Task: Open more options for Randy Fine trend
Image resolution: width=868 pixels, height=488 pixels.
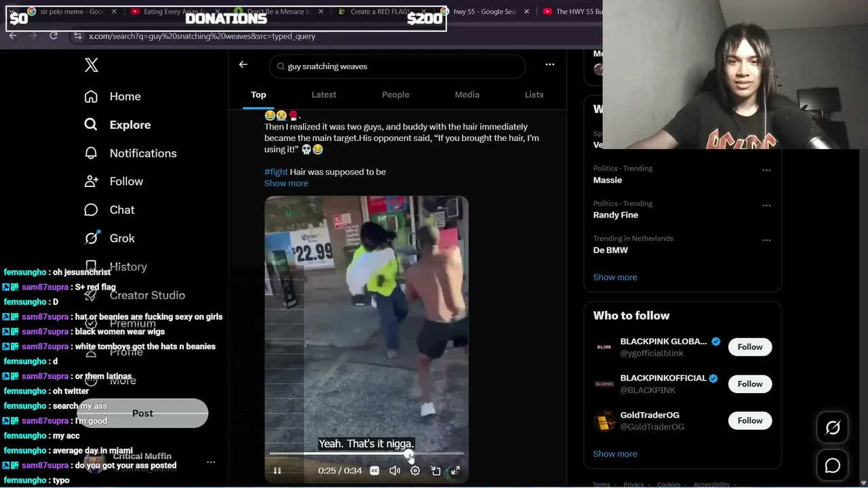Action: click(766, 205)
